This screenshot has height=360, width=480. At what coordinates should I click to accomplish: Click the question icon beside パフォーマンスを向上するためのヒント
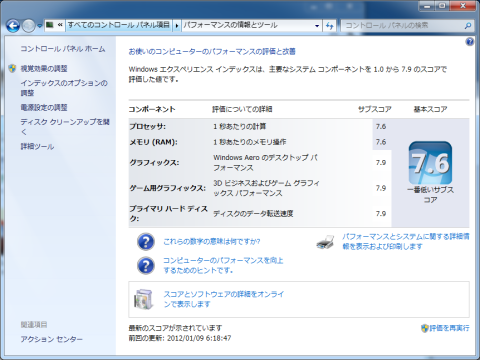pos(146,265)
